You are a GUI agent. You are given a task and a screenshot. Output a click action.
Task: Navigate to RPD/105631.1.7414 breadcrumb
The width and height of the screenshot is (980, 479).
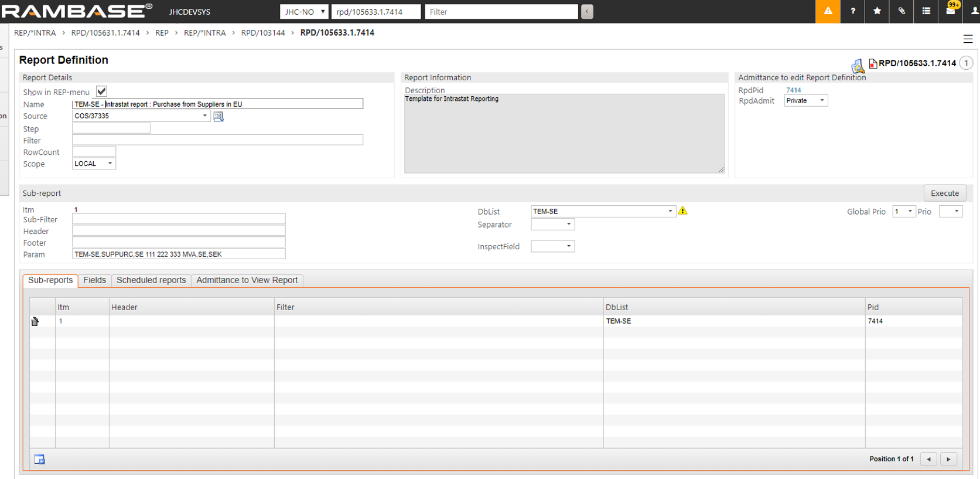105,33
